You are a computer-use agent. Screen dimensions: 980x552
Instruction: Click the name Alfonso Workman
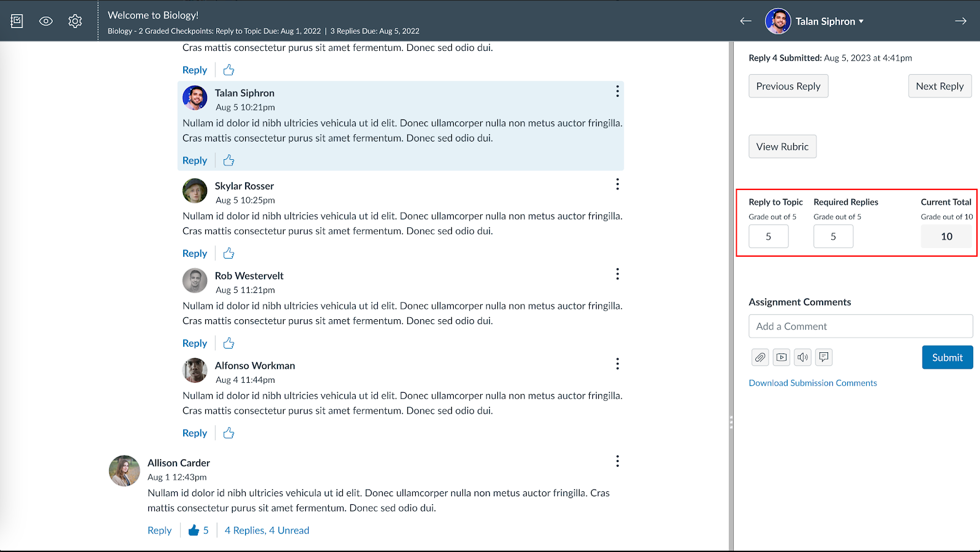[x=255, y=366]
